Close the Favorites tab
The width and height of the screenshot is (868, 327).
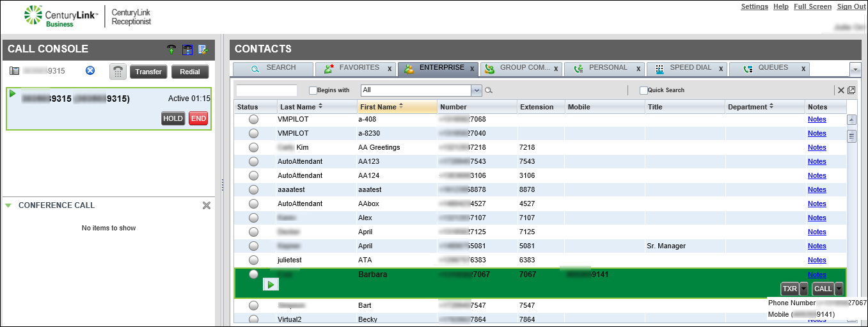coord(390,68)
